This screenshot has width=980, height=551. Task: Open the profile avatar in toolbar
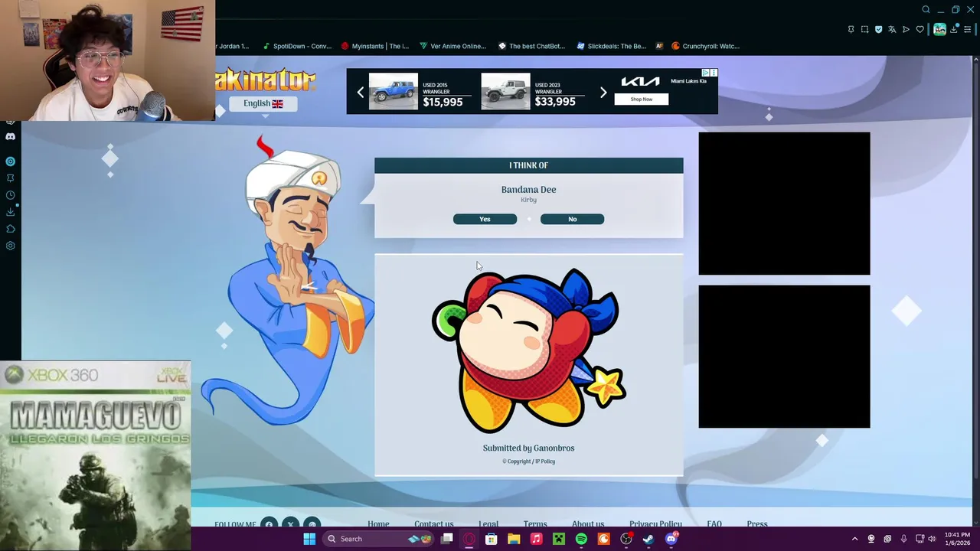(x=939, y=29)
